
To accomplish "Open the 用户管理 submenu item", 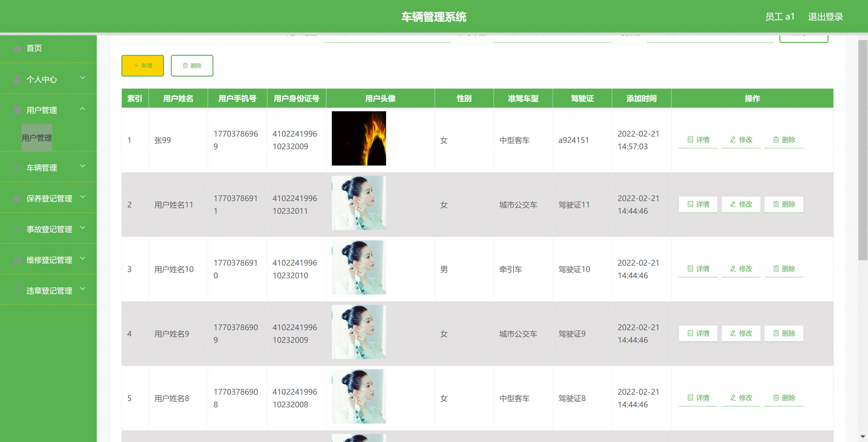I will click(37, 137).
